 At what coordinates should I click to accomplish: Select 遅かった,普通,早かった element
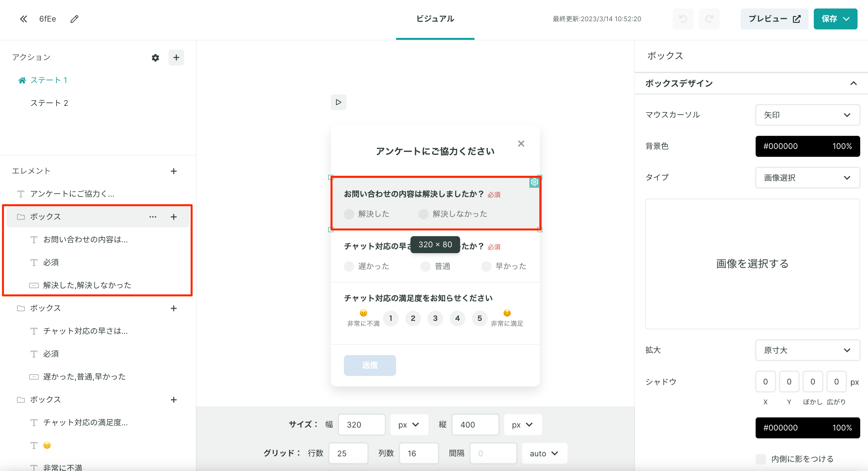[84, 377]
